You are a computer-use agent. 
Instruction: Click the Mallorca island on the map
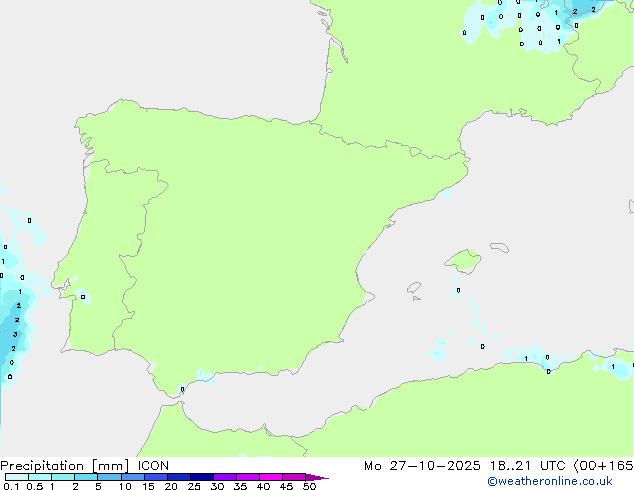tap(462, 262)
